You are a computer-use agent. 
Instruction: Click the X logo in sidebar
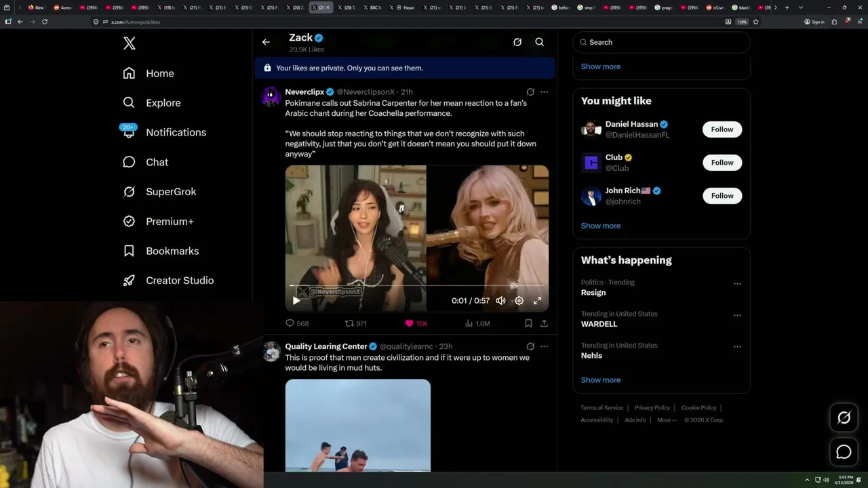[x=129, y=43]
